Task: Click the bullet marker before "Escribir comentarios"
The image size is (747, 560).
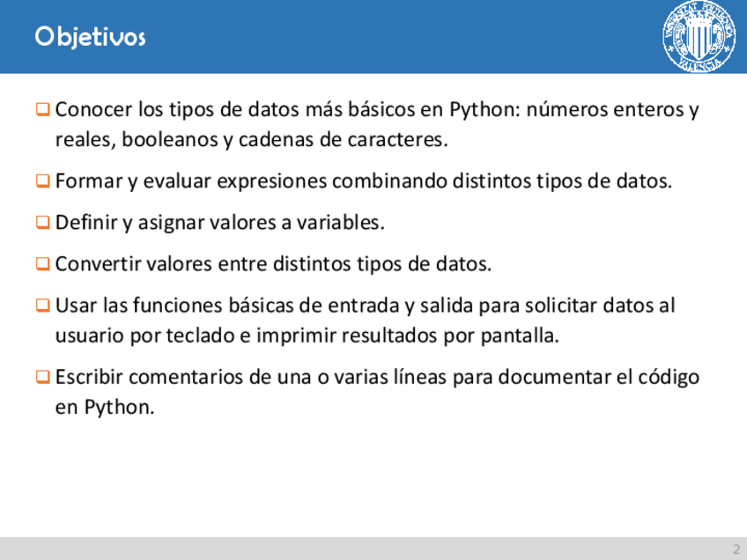Action: [x=43, y=377]
